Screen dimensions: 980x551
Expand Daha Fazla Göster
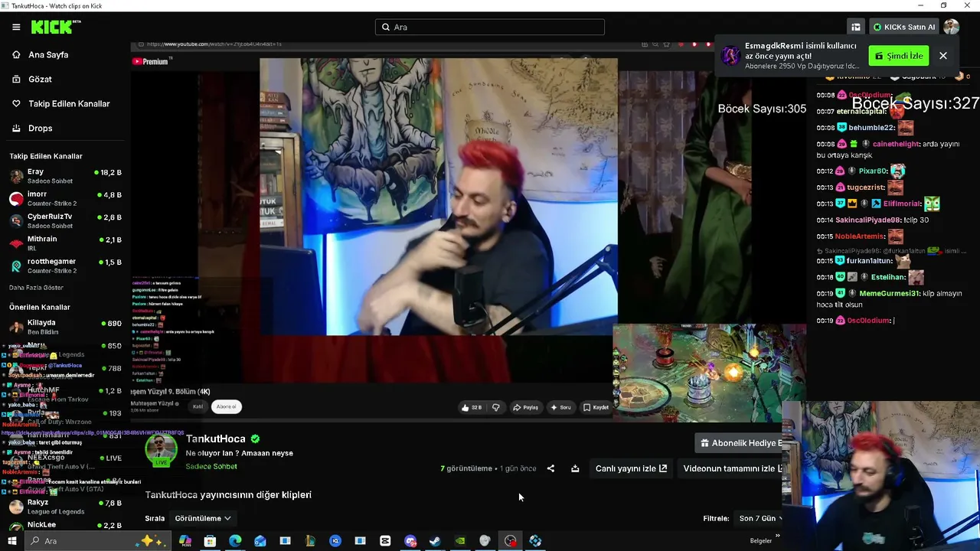(x=36, y=288)
